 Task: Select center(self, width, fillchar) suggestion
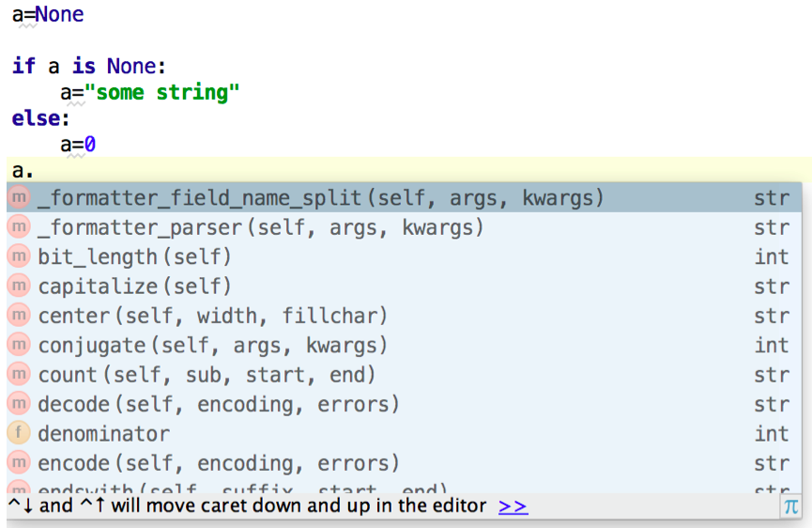point(212,316)
